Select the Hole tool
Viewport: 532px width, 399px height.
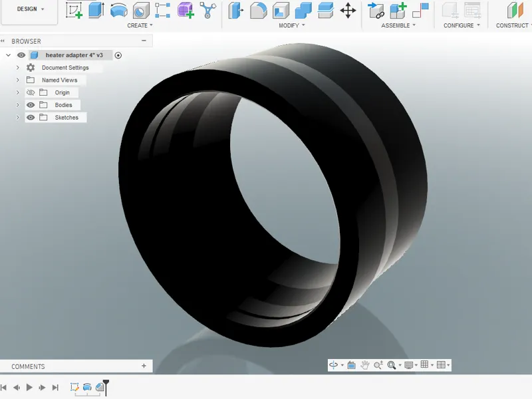tap(141, 10)
